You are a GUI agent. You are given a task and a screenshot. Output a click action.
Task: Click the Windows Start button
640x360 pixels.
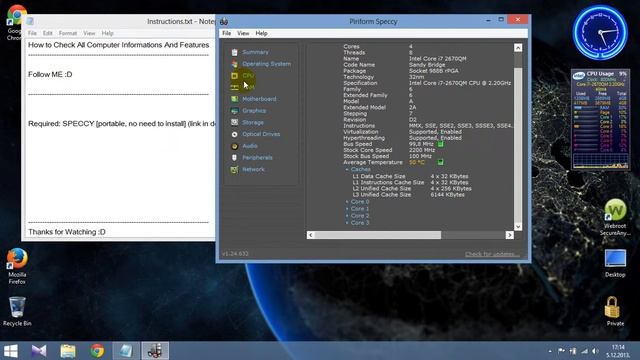pyautogui.click(x=11, y=351)
